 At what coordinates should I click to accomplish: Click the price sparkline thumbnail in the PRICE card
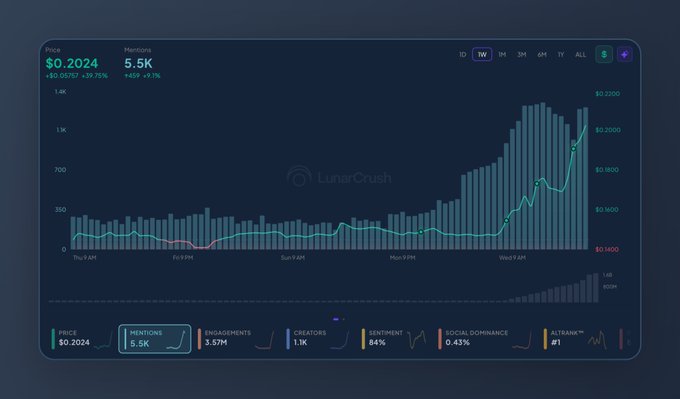(x=103, y=341)
